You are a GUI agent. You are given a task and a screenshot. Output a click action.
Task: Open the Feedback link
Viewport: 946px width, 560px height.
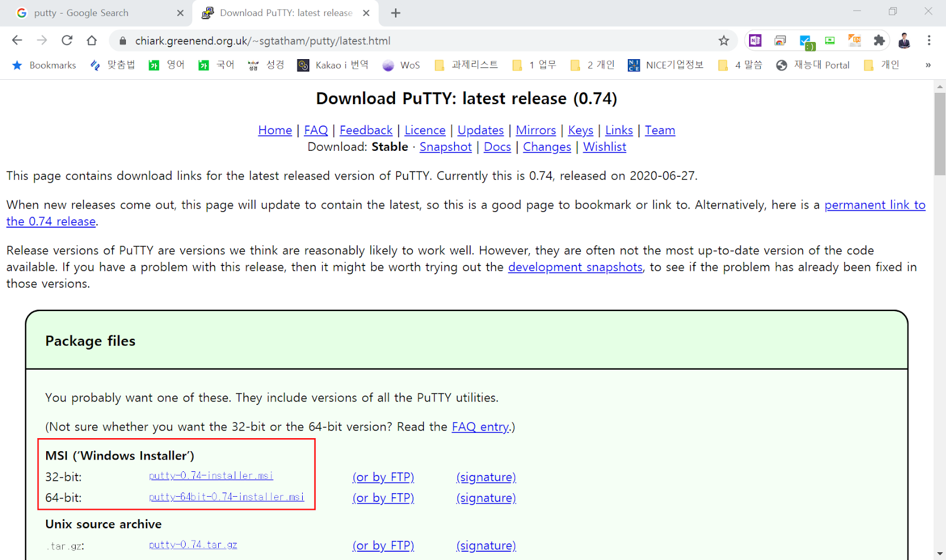point(366,130)
